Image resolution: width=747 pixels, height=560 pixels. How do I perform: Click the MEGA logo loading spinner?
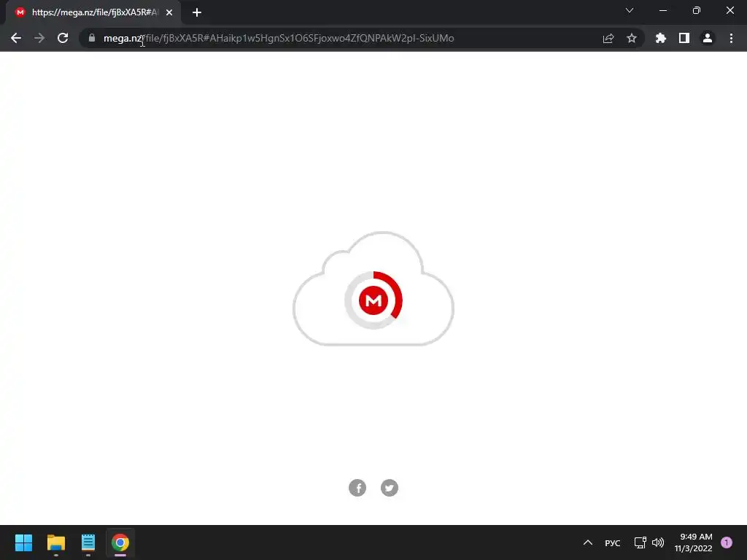point(373,300)
